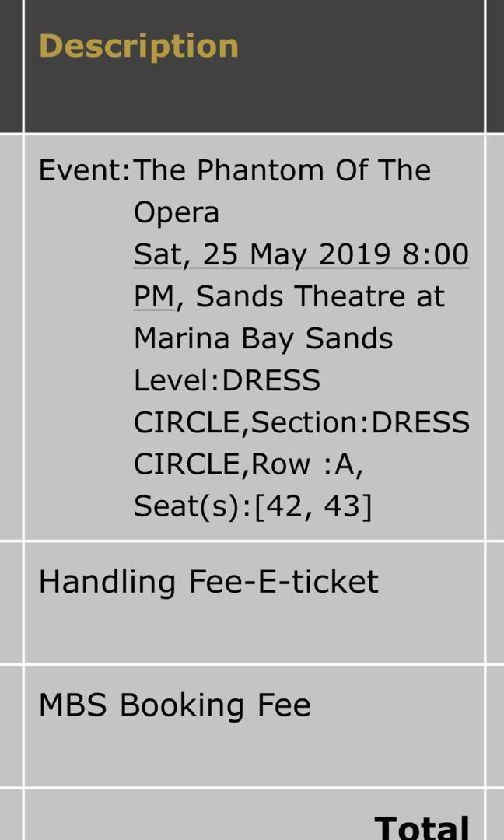Click the MBS Booking Fee row
504x840 pixels.
click(x=174, y=705)
